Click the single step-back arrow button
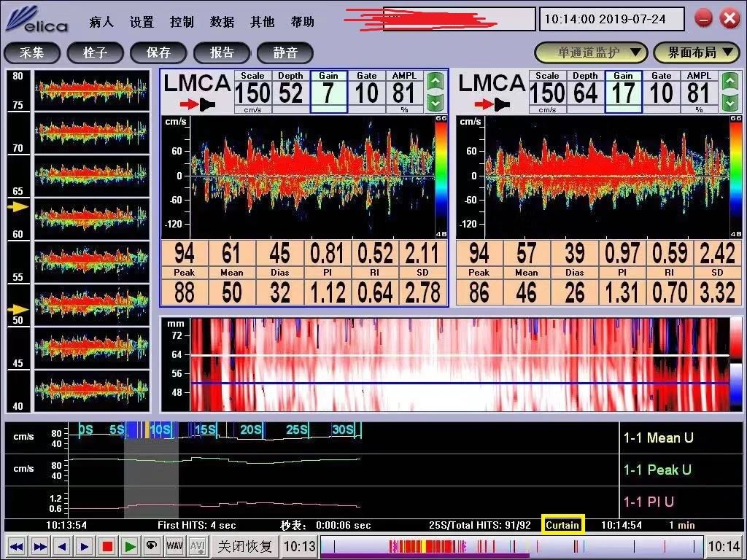The width and height of the screenshot is (747, 560). click(x=62, y=546)
